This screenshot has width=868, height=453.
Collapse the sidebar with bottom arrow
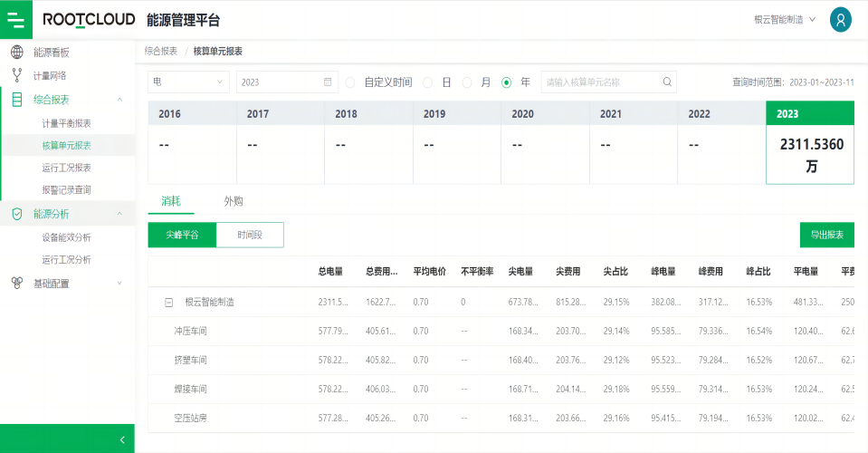pos(122,439)
